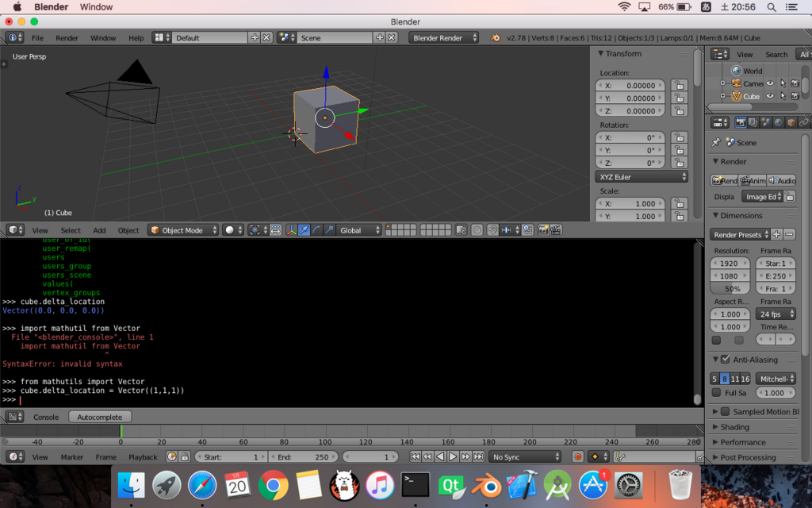
Task: Open the outliner editor type selector
Action: click(x=720, y=54)
